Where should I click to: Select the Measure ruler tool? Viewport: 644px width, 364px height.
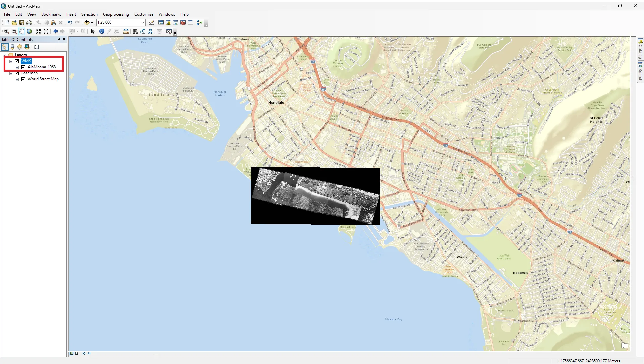click(126, 31)
